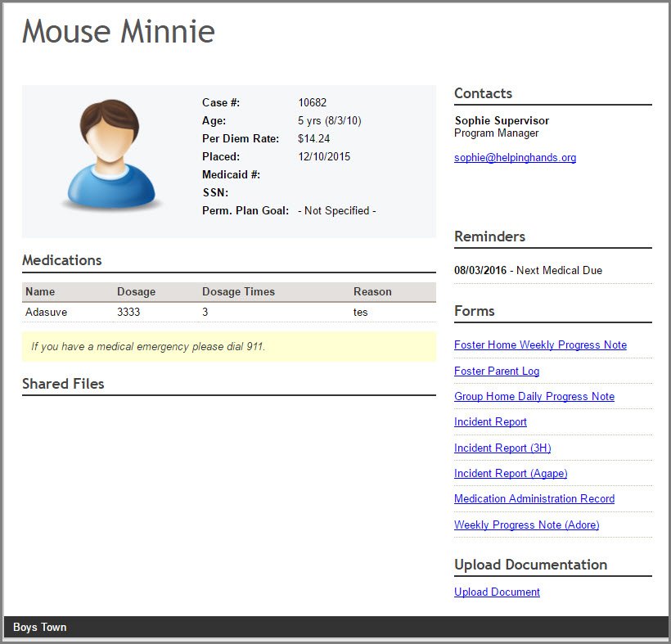
Task: Click the Perm. Plan Goal label
Action: 245,211
